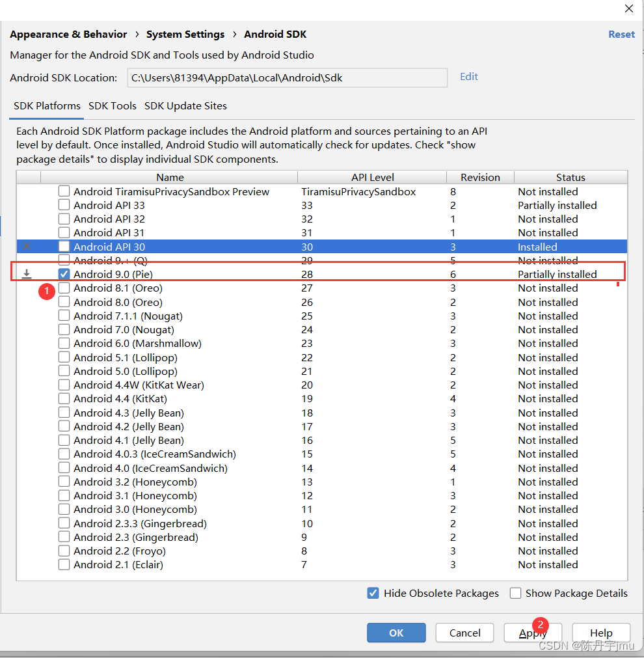Check the Android TiramisuPrivacySandbox Preview checkbox

[x=64, y=191]
